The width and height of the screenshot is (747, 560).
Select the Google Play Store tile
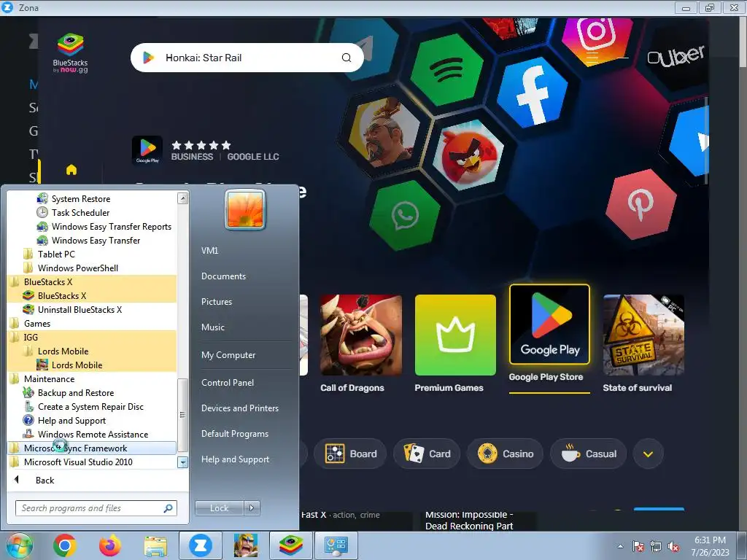tap(549, 324)
